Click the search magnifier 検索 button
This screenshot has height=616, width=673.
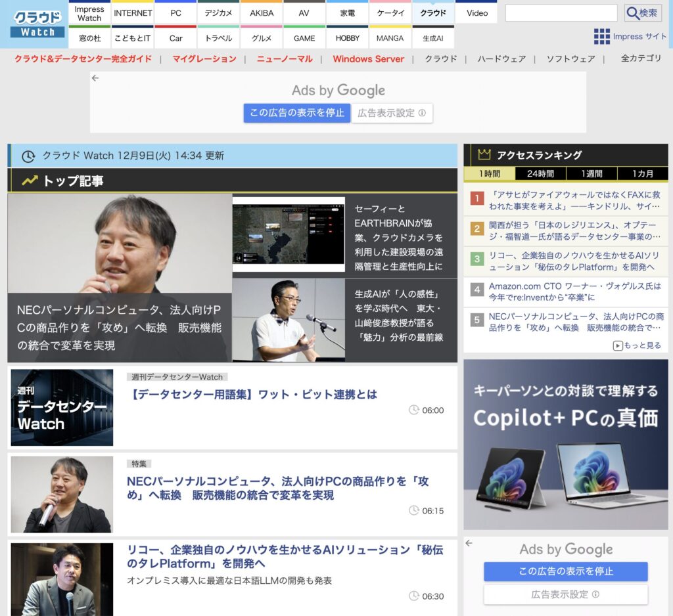pos(642,13)
